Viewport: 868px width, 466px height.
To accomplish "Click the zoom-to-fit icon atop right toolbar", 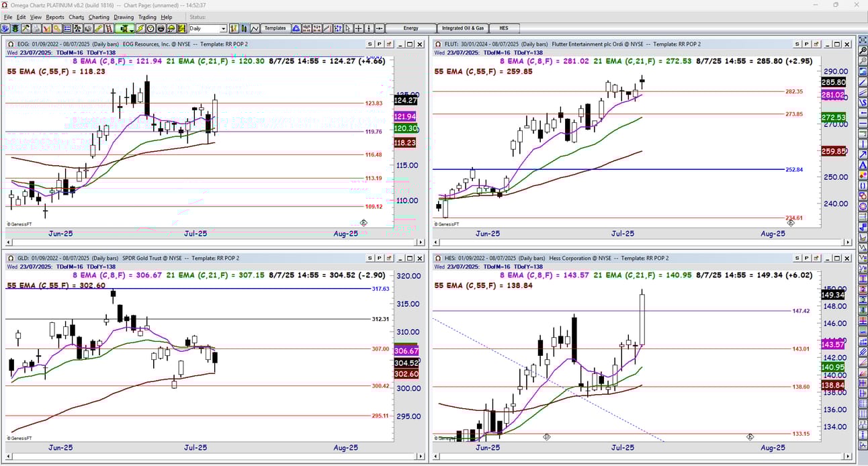I will 863,39.
